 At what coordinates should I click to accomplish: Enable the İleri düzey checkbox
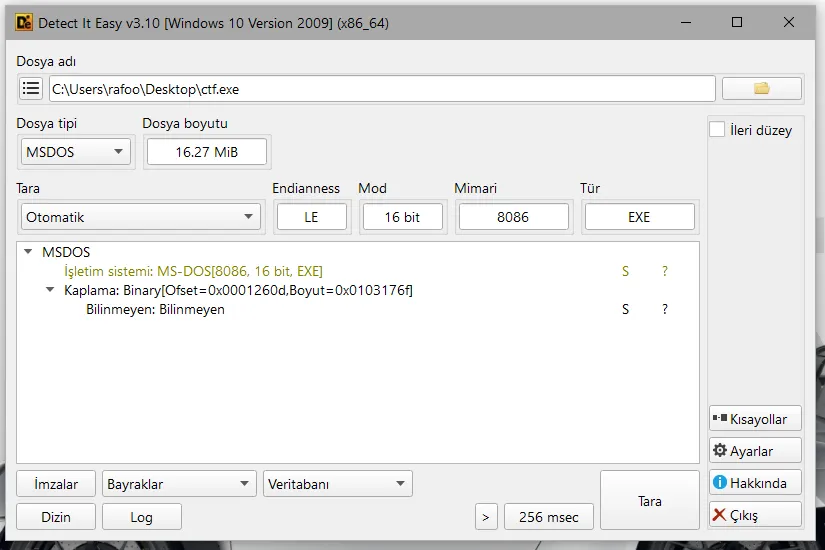[x=717, y=129]
